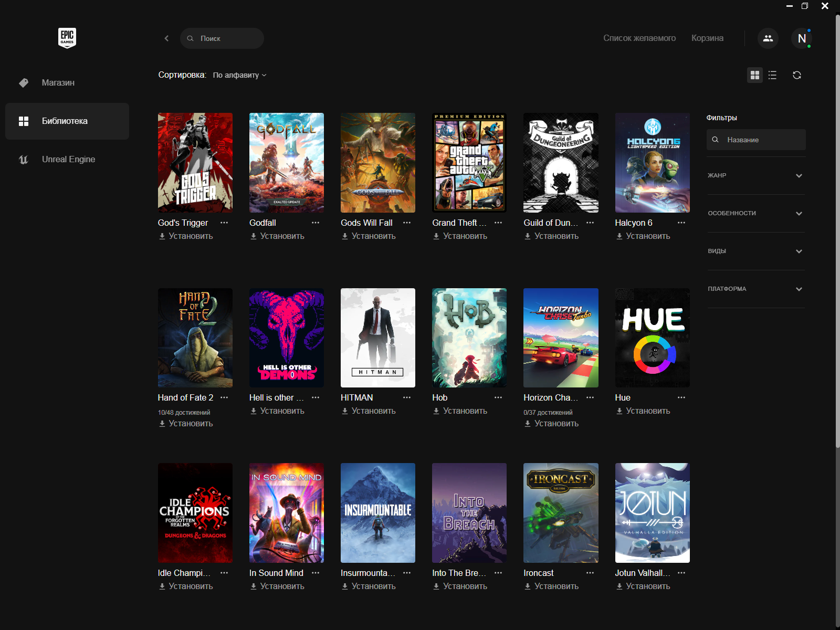Click the In Sound Mind title

(x=276, y=573)
